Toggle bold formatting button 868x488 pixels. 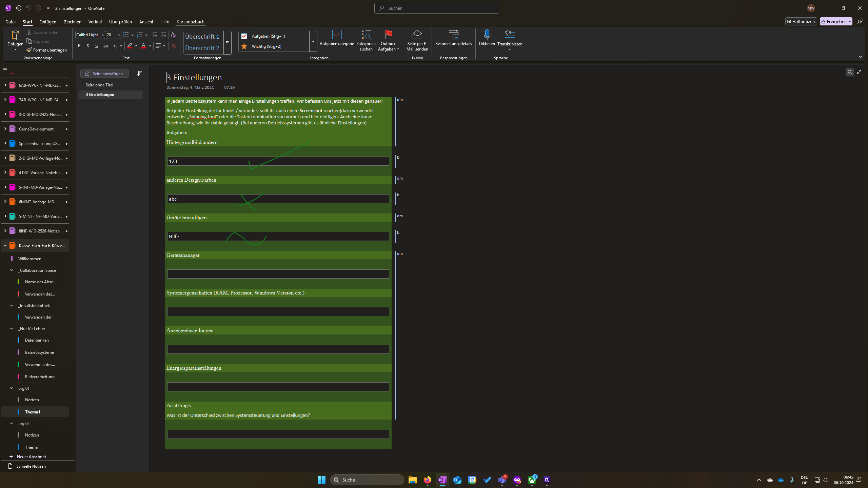click(x=79, y=46)
